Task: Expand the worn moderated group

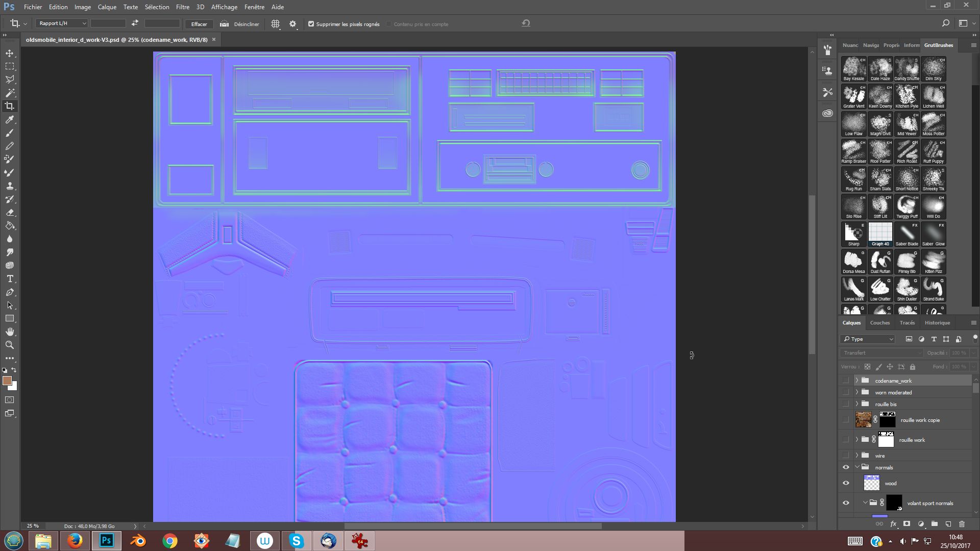Action: 857,392
